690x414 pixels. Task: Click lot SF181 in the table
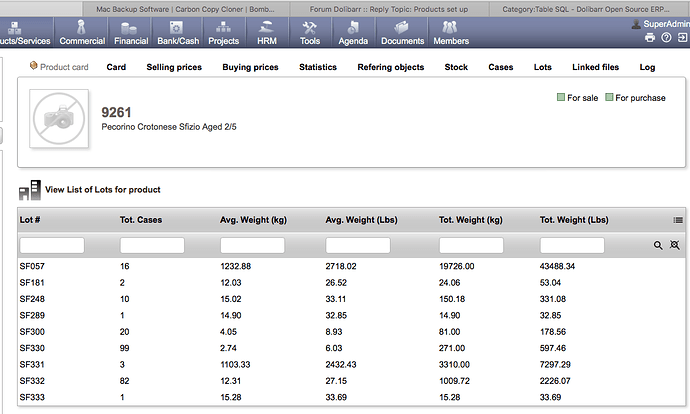(32, 282)
